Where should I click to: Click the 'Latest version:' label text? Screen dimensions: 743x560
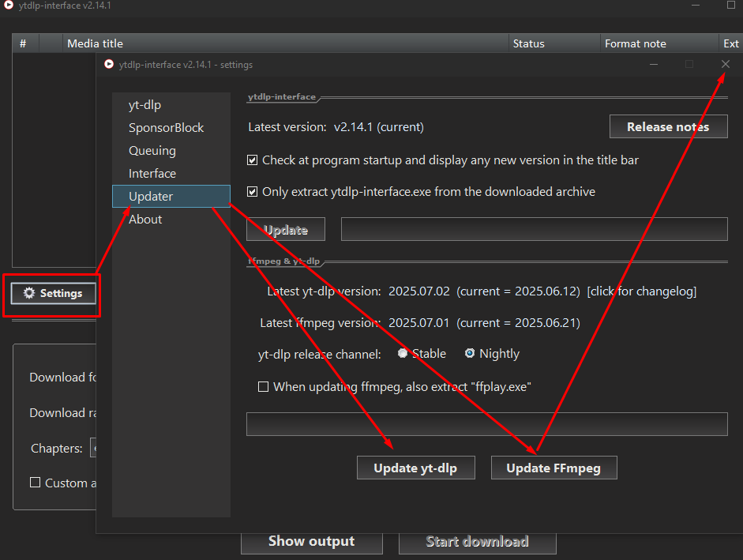tap(287, 127)
